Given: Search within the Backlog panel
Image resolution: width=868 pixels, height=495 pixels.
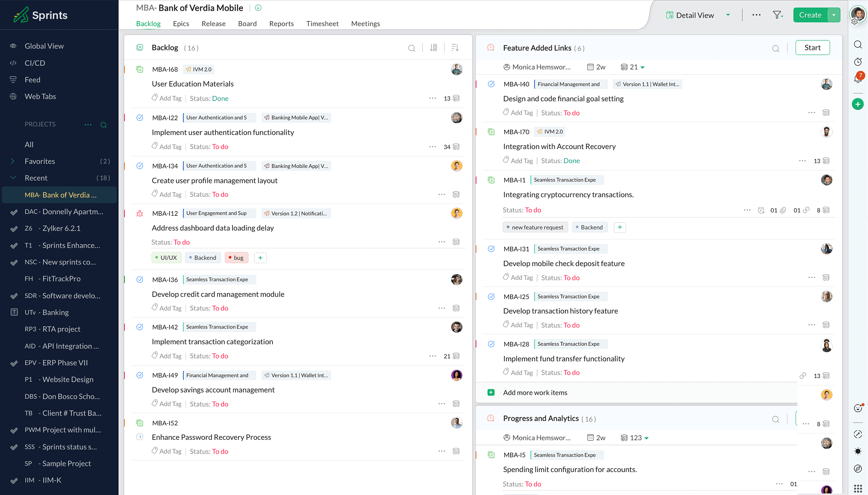Looking at the screenshot, I should tap(412, 48).
